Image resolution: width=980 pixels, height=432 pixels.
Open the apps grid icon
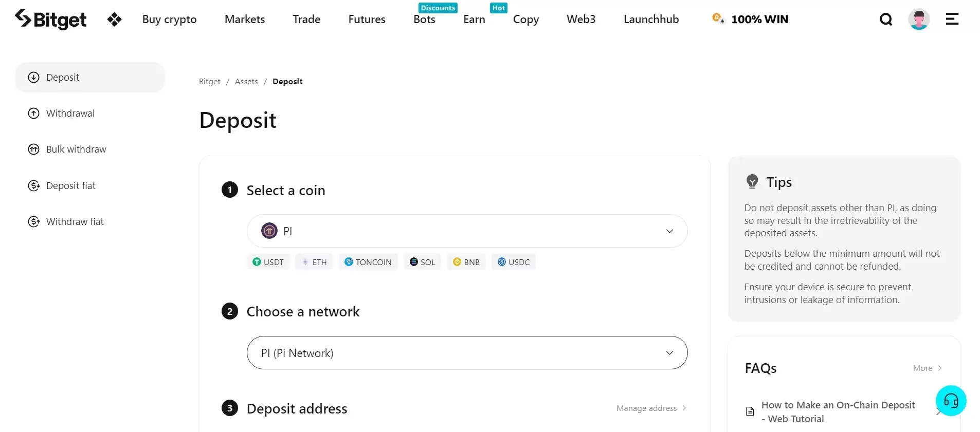pyautogui.click(x=114, y=20)
